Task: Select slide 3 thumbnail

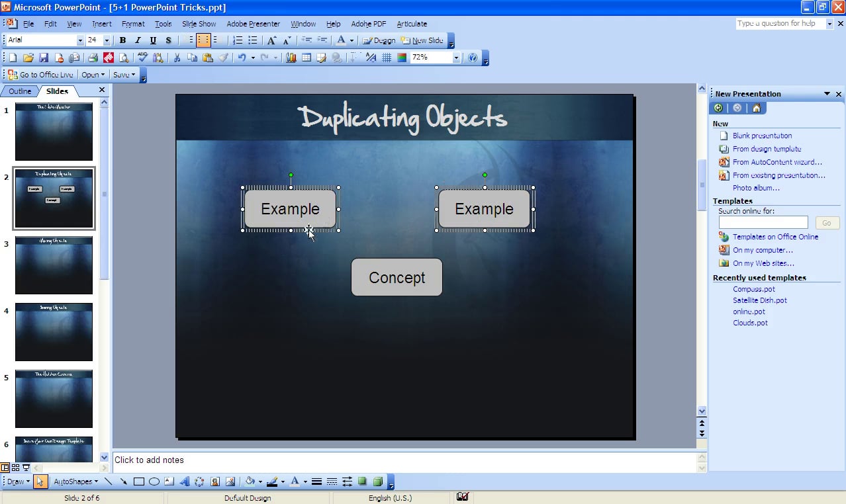Action: pyautogui.click(x=54, y=265)
